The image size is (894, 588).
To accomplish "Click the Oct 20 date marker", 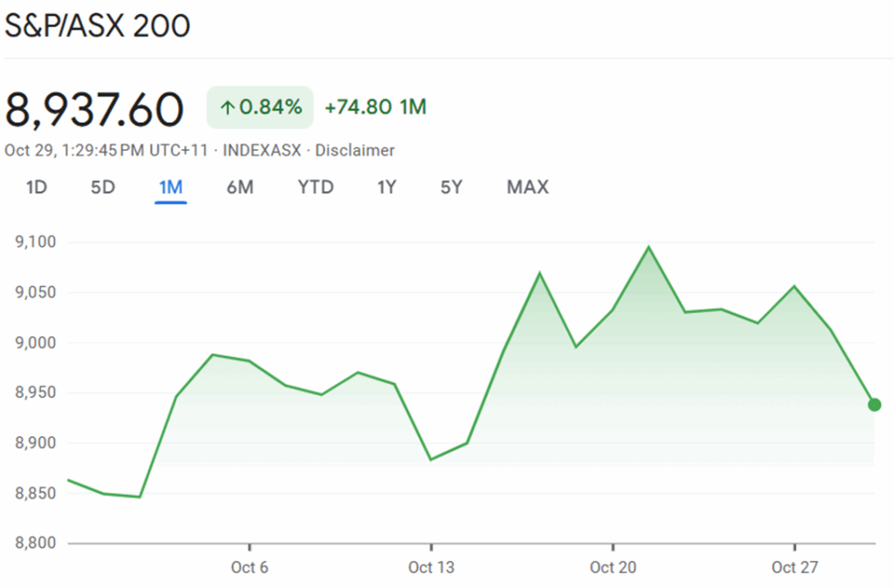I will pyautogui.click(x=613, y=568).
